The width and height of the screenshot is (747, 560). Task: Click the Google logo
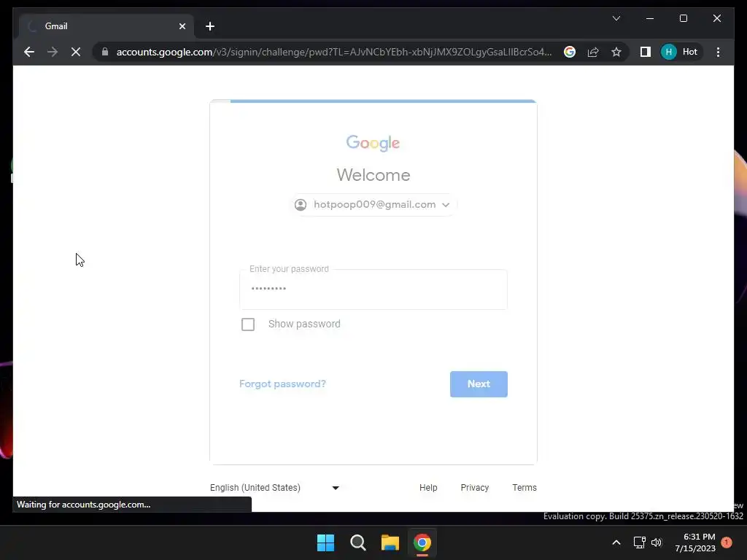point(373,143)
